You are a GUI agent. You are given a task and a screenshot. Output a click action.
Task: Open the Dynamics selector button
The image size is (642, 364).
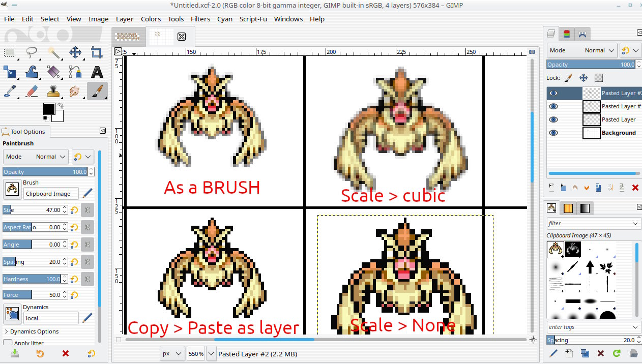click(x=12, y=314)
